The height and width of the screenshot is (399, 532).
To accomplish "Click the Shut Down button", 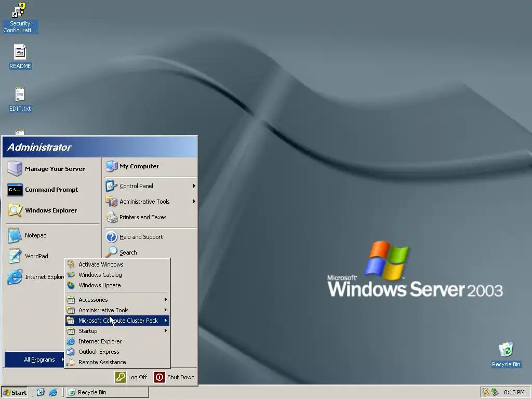I will pyautogui.click(x=175, y=377).
